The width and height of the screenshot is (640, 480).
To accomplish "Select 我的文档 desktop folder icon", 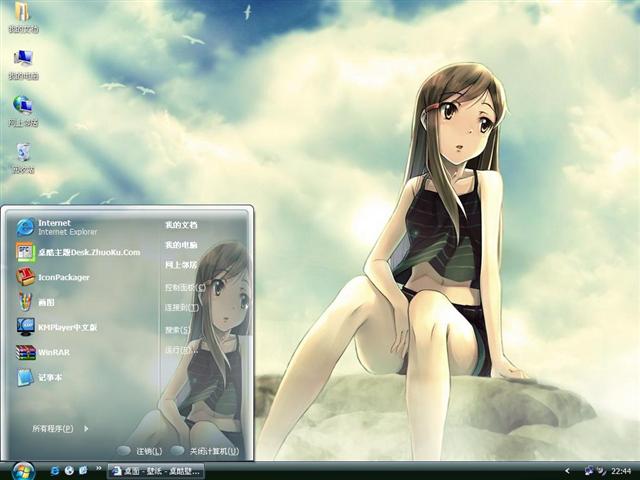I will pyautogui.click(x=22, y=16).
